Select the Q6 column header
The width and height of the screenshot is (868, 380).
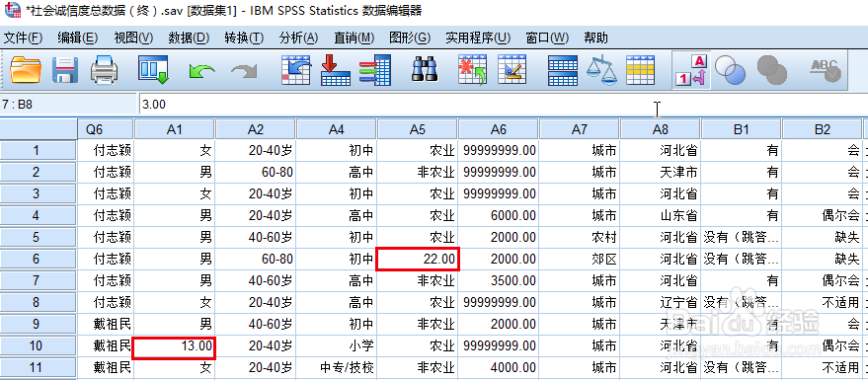pyautogui.click(x=106, y=129)
